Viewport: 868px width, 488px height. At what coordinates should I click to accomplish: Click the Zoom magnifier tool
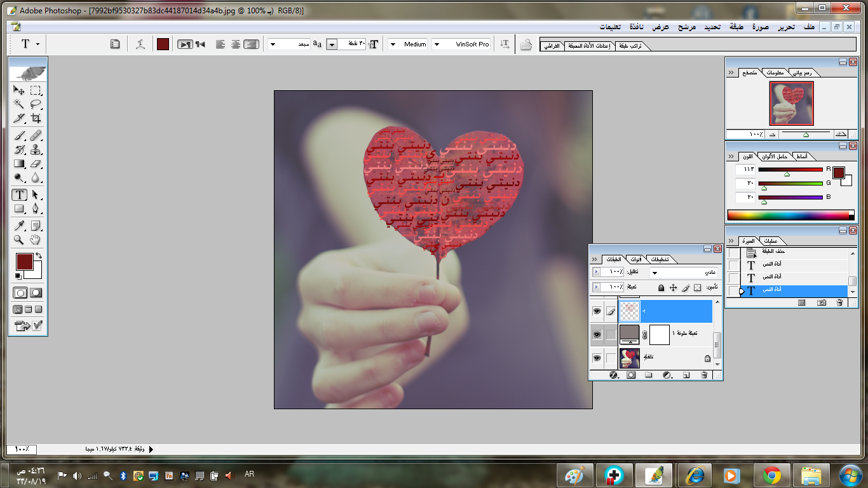pyautogui.click(x=19, y=240)
